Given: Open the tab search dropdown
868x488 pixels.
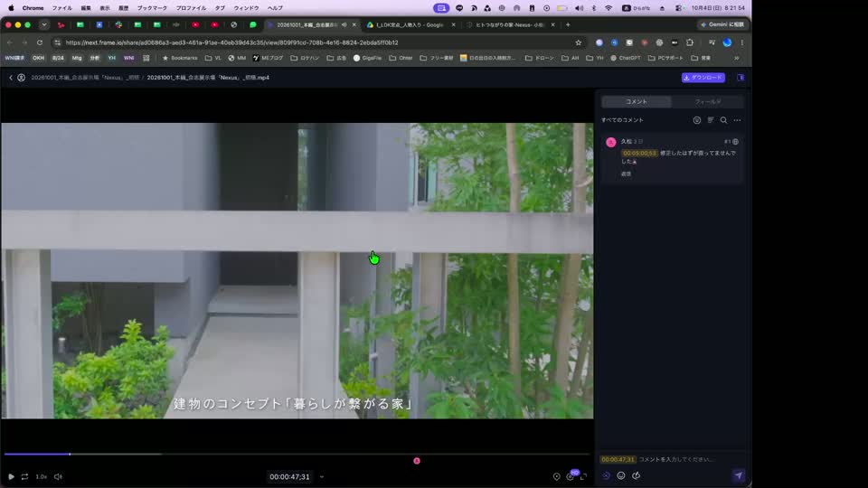Looking at the screenshot, I should tap(43, 25).
